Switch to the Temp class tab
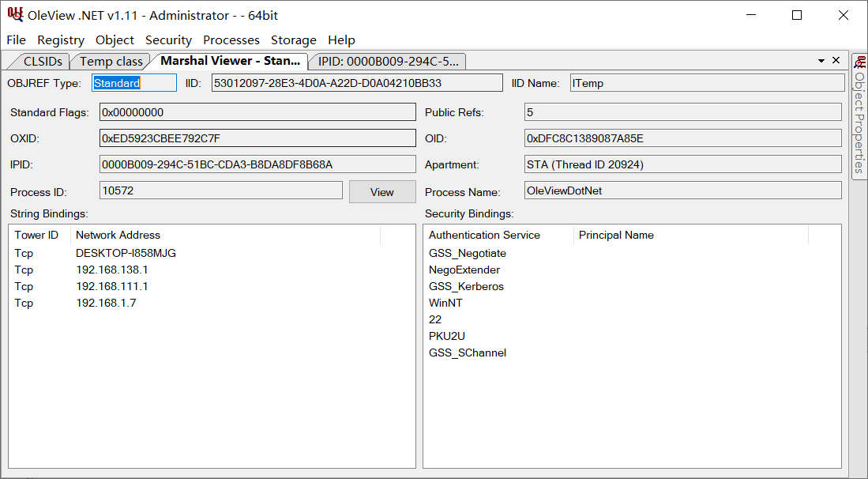The image size is (868, 479). click(111, 61)
